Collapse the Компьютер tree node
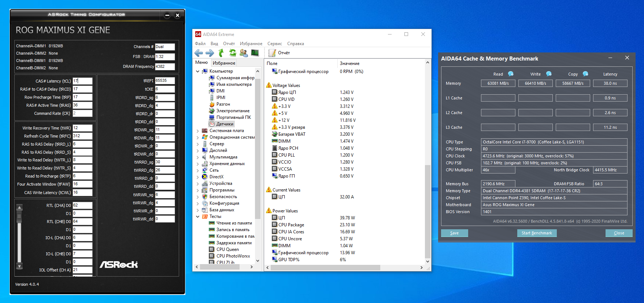 click(x=198, y=71)
